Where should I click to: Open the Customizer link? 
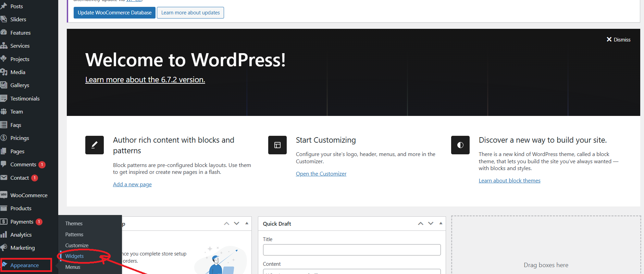coord(321,174)
